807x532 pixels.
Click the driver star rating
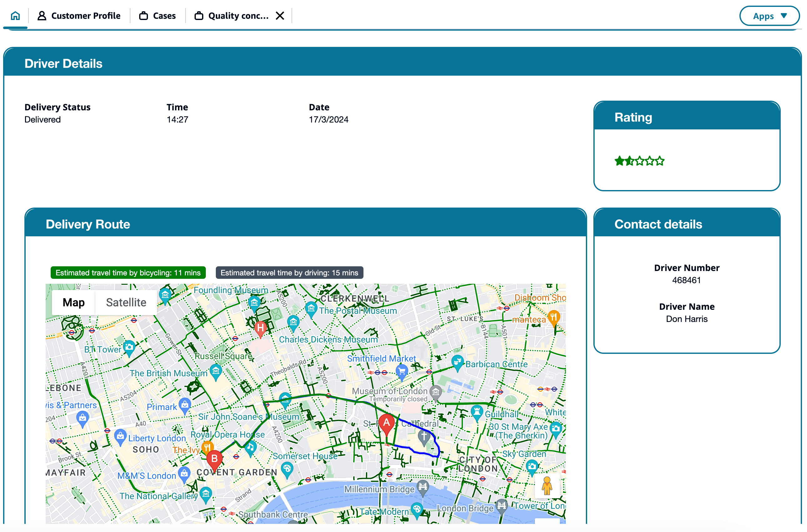coord(639,161)
